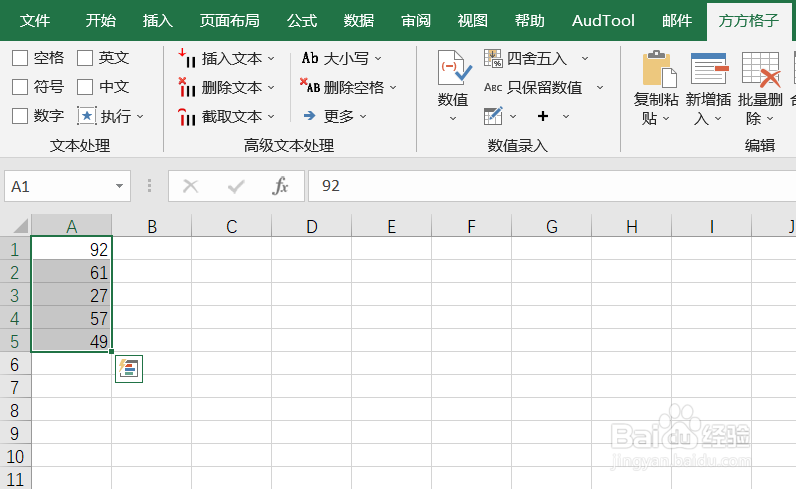Screen dimensions: 796x489
Task: Click the formula bar cancel X icon
Action: click(190, 186)
